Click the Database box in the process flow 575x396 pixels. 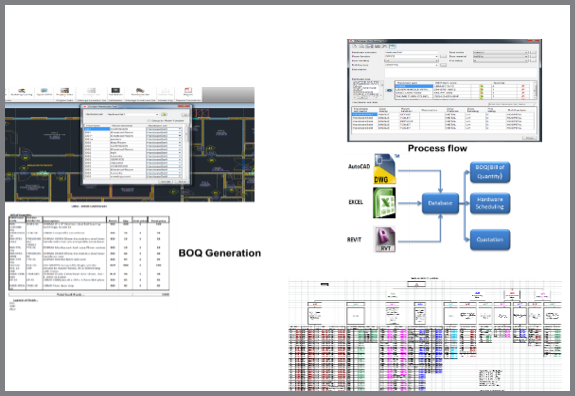pyautogui.click(x=440, y=203)
